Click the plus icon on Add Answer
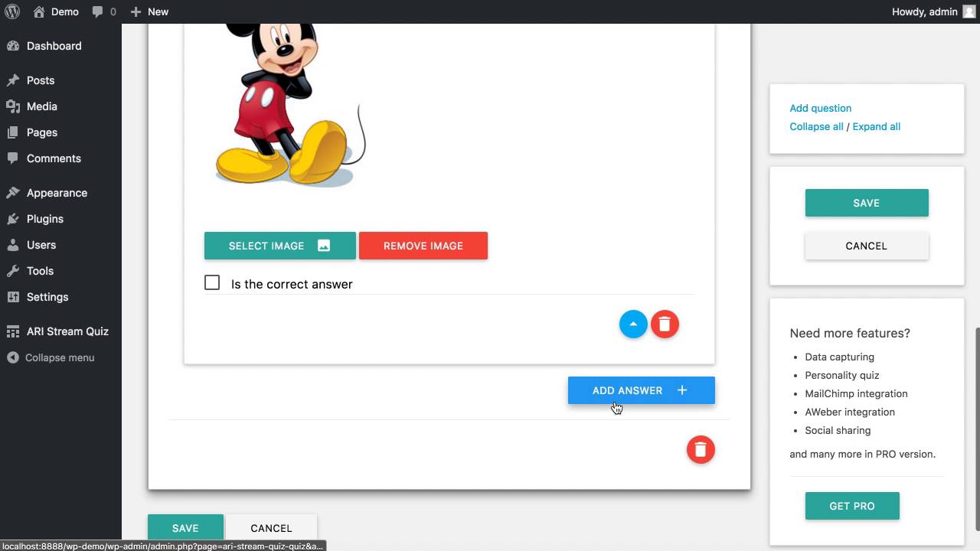 (682, 390)
